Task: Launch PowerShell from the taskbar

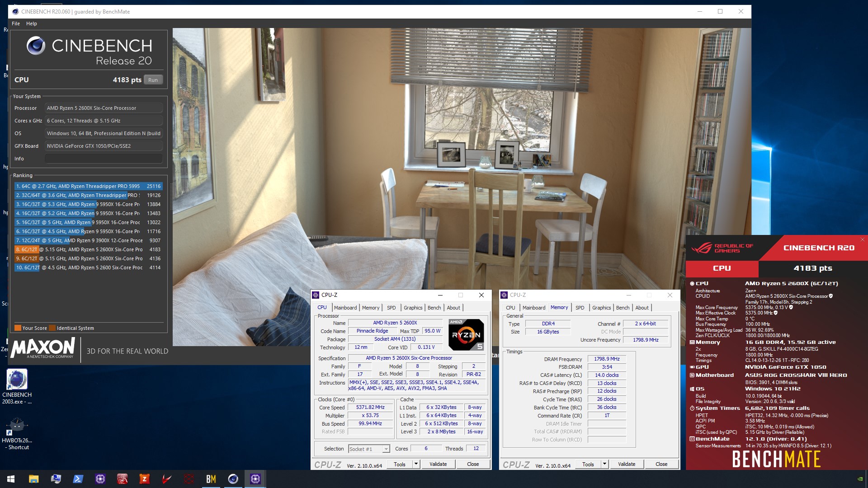Action: [x=78, y=479]
